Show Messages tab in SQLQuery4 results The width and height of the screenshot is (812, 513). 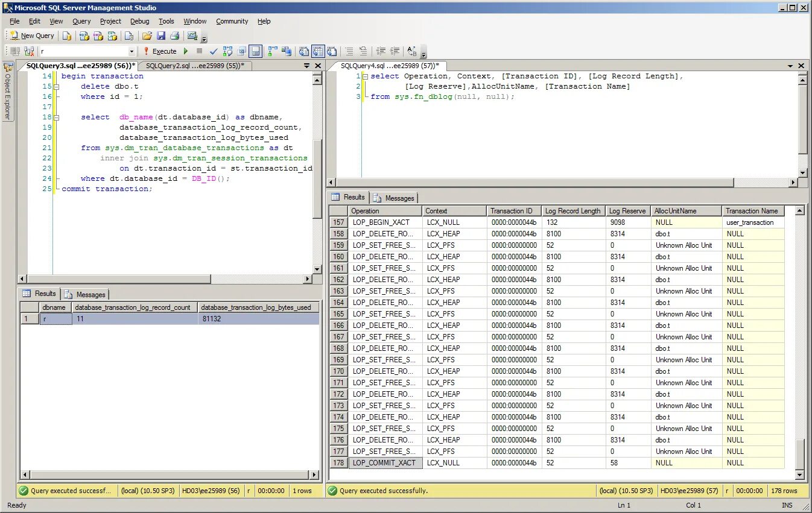tap(393, 198)
